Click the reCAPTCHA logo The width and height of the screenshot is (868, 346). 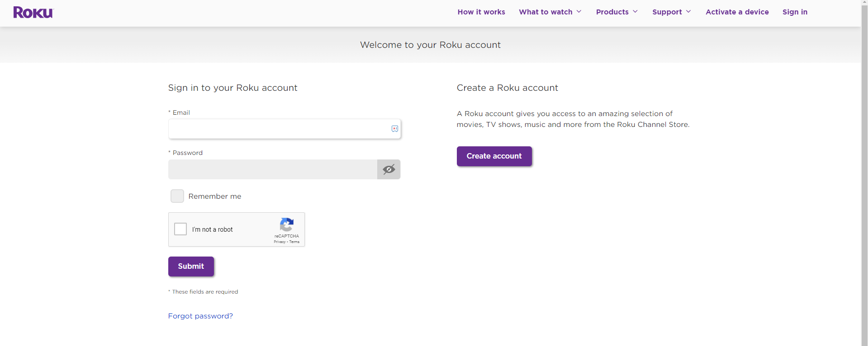(287, 224)
